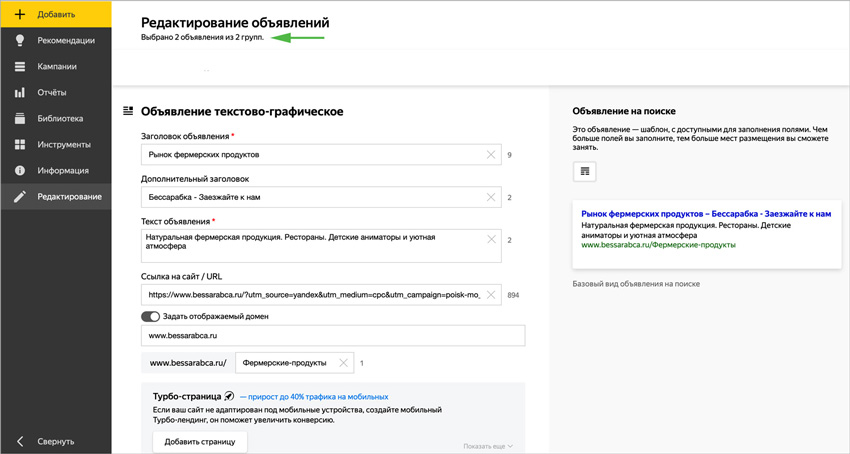Open Рекомендации lightbulb icon
Screen dimensions: 850x454
(x=20, y=40)
